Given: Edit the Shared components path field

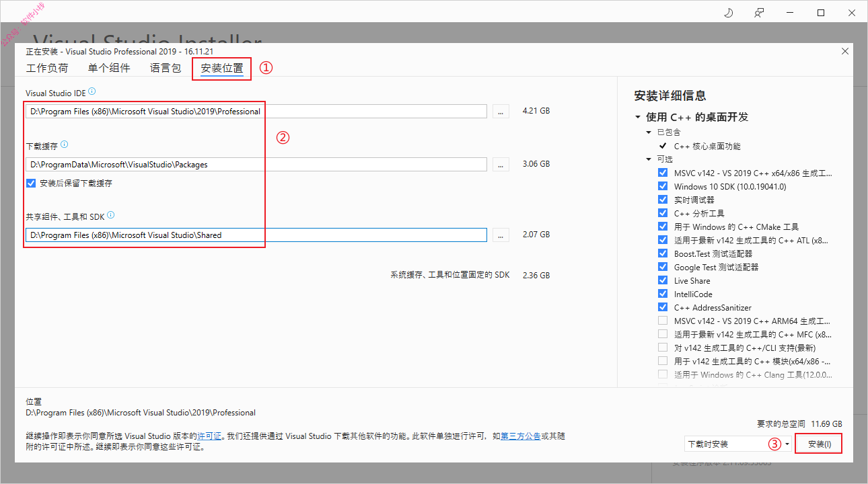Looking at the screenshot, I should pos(256,235).
